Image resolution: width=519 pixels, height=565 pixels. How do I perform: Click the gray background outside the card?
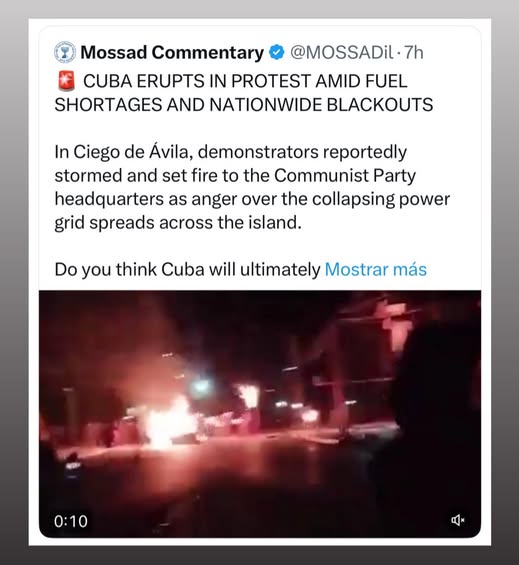point(14,281)
